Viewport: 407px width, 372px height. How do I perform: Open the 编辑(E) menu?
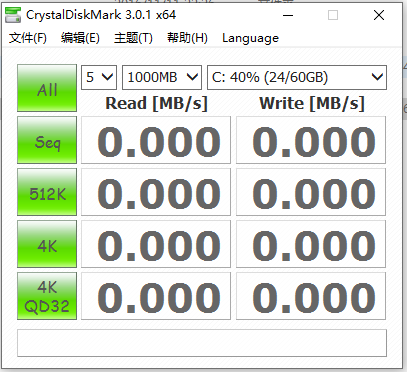[x=80, y=38]
